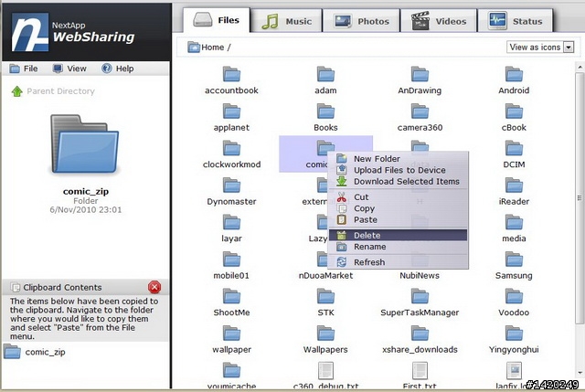Select the layar folder icon

click(x=231, y=222)
